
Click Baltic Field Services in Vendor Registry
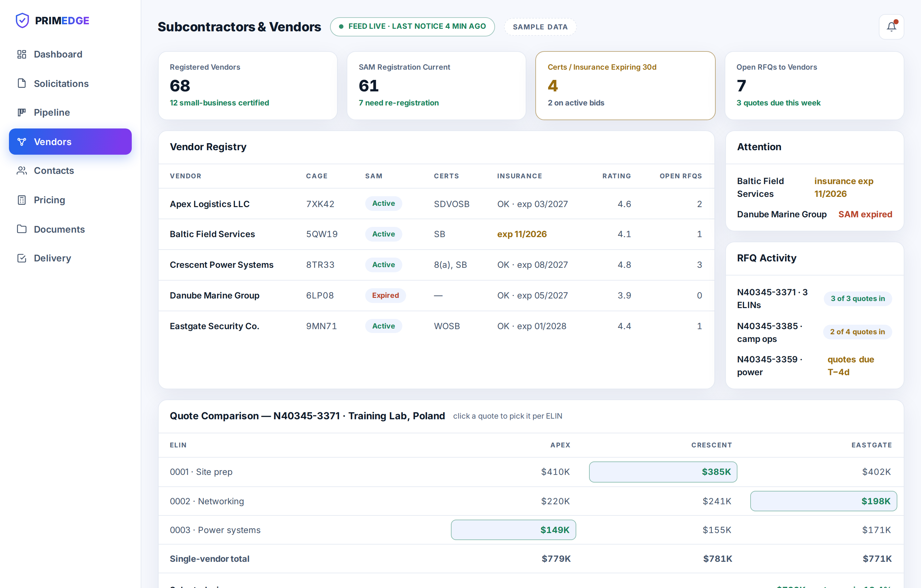212,234
